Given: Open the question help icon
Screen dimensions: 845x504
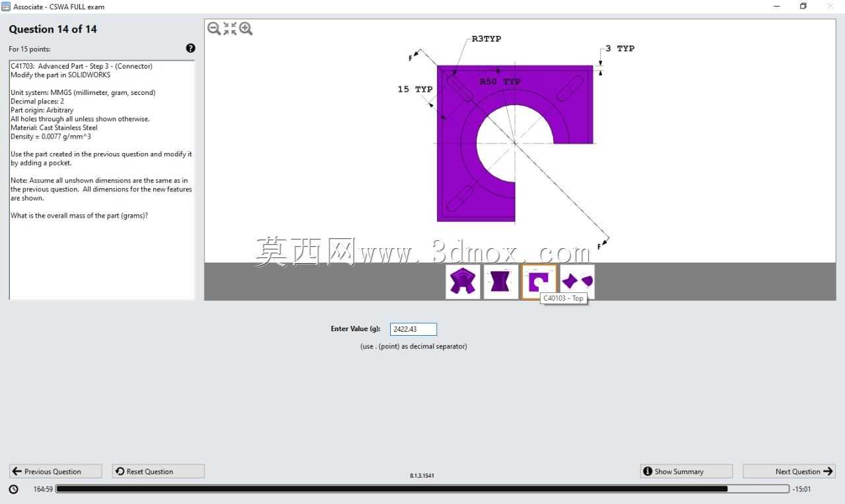Looking at the screenshot, I should pos(191,48).
